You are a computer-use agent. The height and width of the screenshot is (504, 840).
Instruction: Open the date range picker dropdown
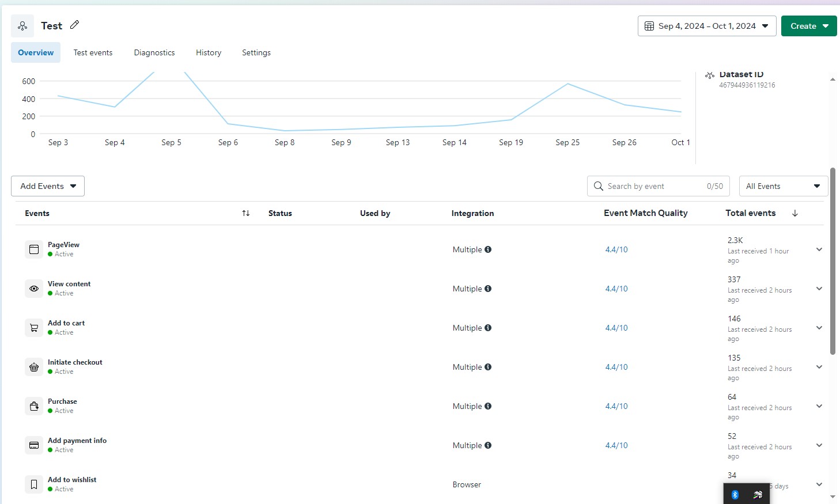707,26
